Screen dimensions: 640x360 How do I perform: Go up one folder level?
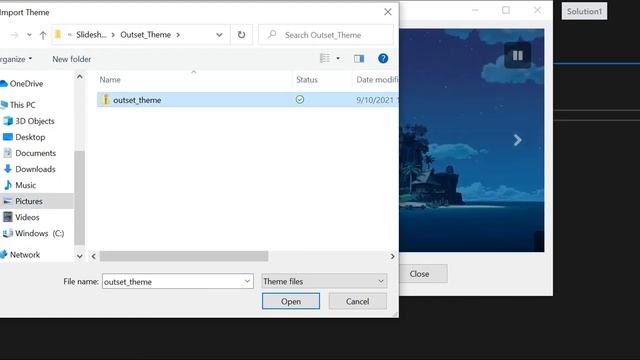pos(43,36)
